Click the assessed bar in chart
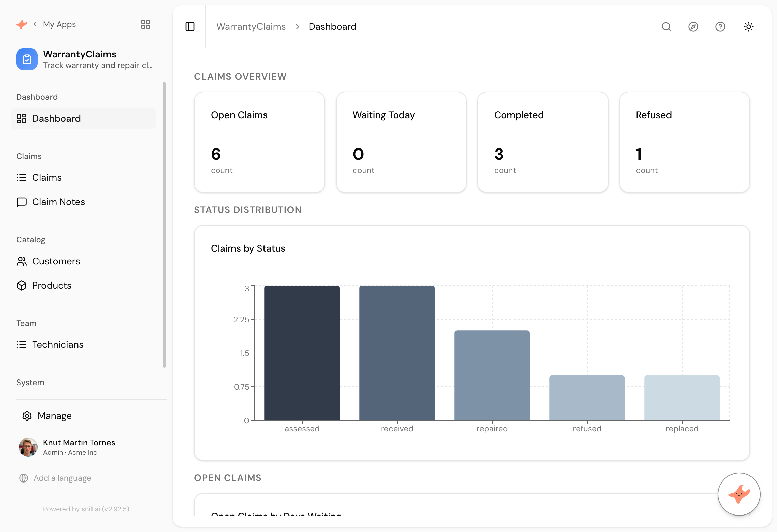 coord(302,353)
